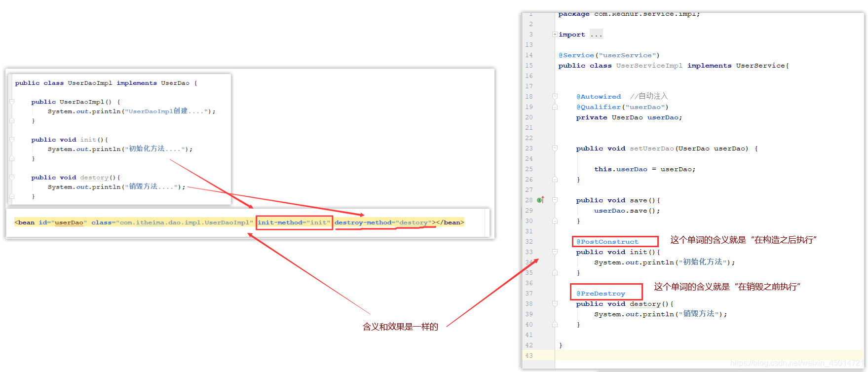Click the @PostConstruct annotation

point(607,242)
